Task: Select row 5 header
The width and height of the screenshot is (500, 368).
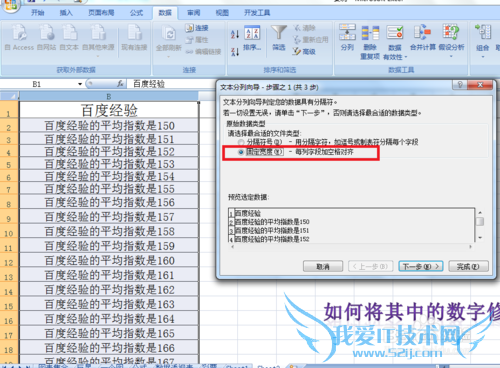Action: click(9, 165)
